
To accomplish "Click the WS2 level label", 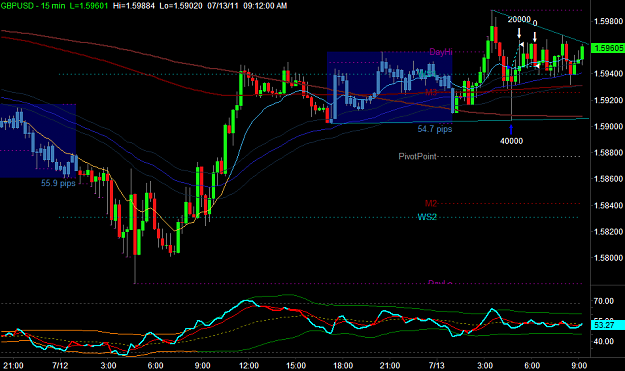I will coord(427,217).
